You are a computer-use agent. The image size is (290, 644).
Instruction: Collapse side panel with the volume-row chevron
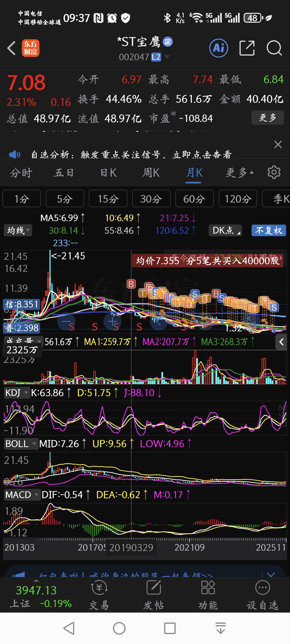(x=281, y=342)
